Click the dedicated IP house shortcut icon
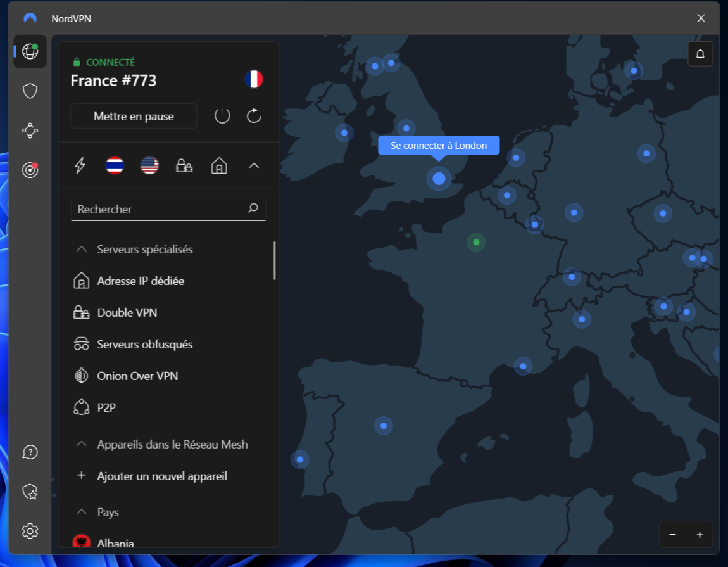Screen dimensions: 728x567 (x=219, y=165)
